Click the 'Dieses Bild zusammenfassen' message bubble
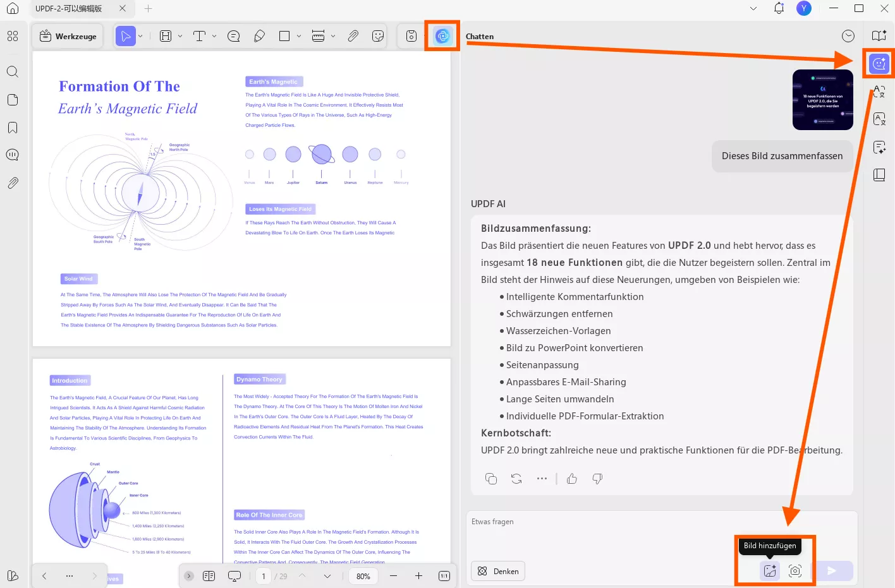 tap(782, 156)
